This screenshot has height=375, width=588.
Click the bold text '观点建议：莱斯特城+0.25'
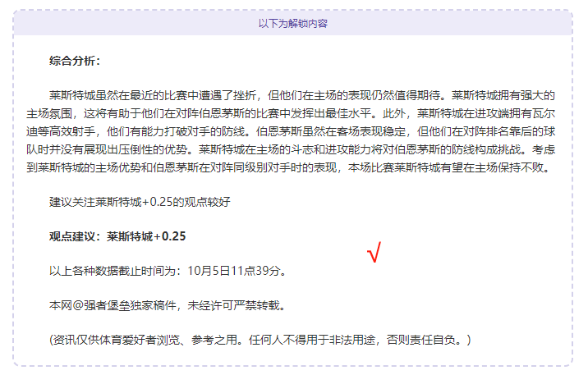[117, 236]
